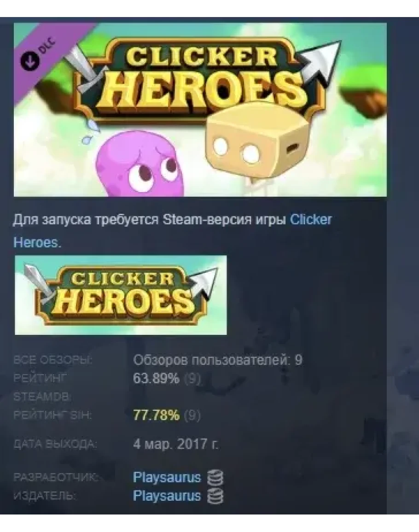The height and width of the screenshot is (532, 419).
Task: Open the Playsaurus developer link
Action: (167, 477)
